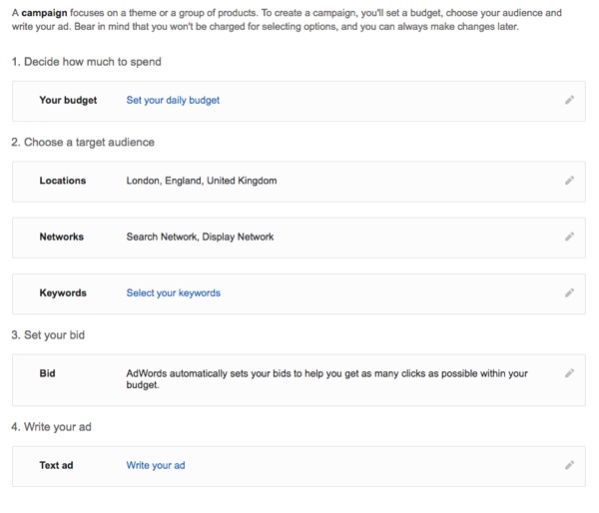The height and width of the screenshot is (513, 599).
Task: Open Keywords editing via its pencil icon
Action: [569, 293]
